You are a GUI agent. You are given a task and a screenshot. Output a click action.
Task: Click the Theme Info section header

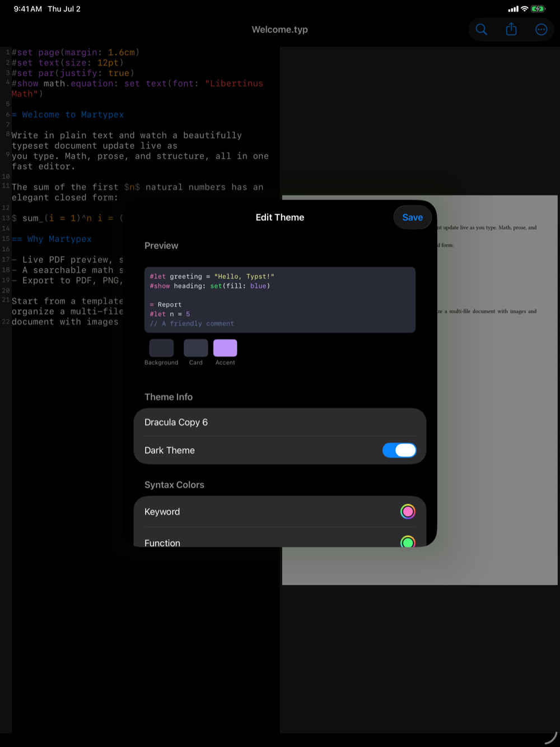point(169,397)
